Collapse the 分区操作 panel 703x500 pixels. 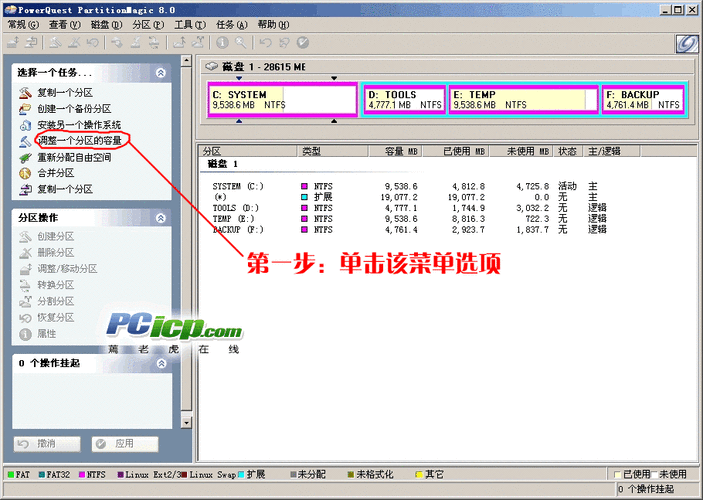[161, 218]
